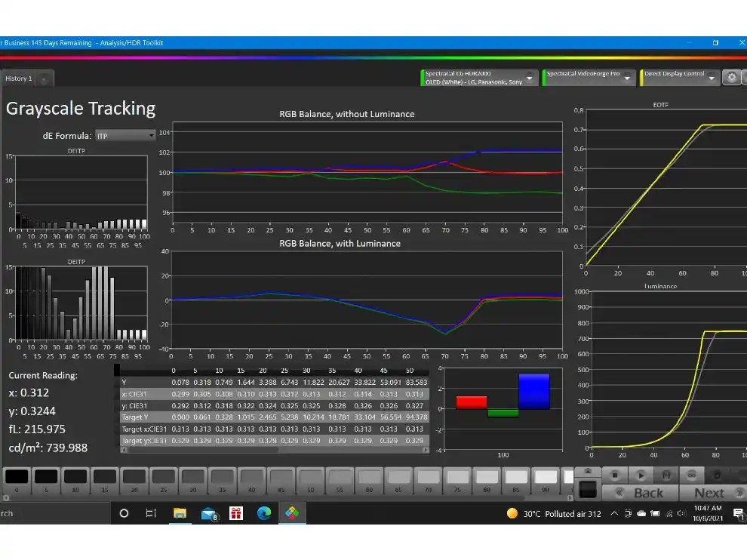This screenshot has width=747, height=560.
Task: Open File Explorer on the taskbar
Action: 180,513
